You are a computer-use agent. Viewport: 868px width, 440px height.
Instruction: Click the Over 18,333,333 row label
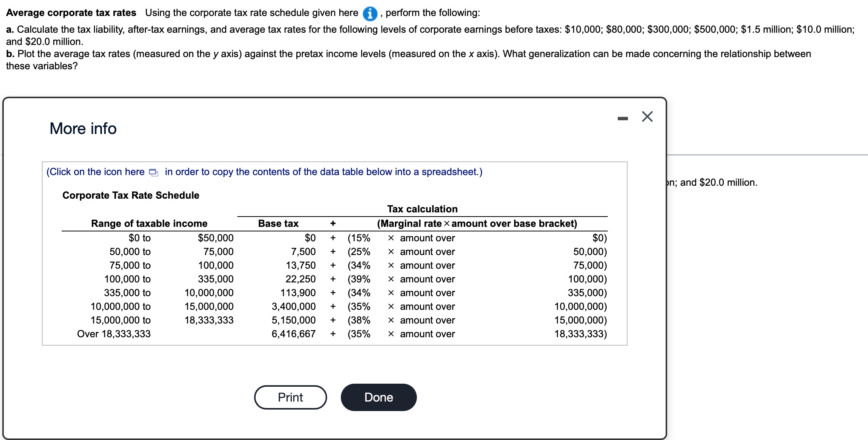pyautogui.click(x=114, y=334)
